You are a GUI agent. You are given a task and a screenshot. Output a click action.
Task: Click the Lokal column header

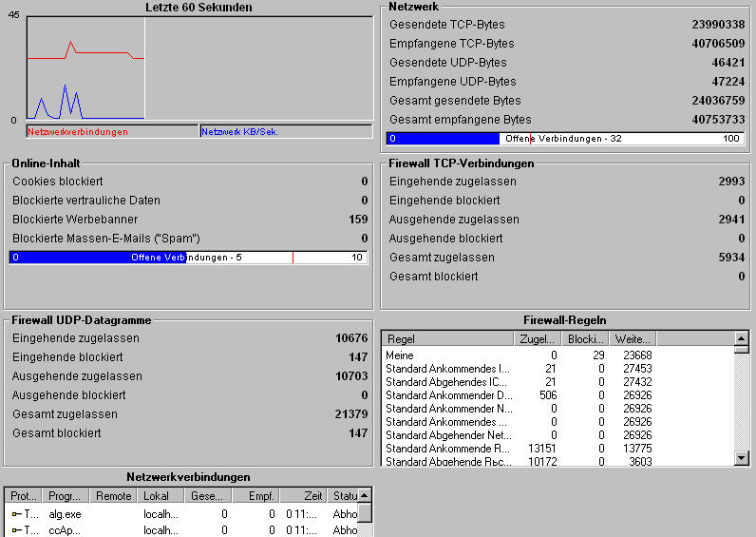point(161,495)
